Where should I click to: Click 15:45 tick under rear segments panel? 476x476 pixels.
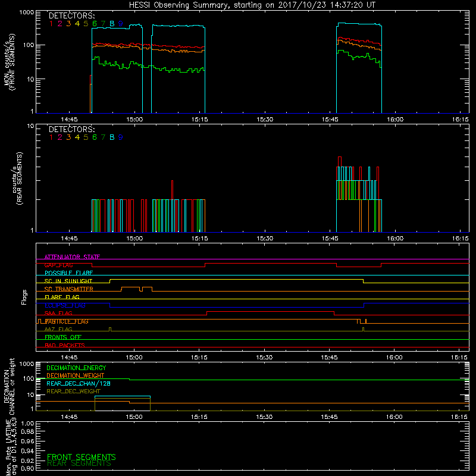(x=330, y=239)
